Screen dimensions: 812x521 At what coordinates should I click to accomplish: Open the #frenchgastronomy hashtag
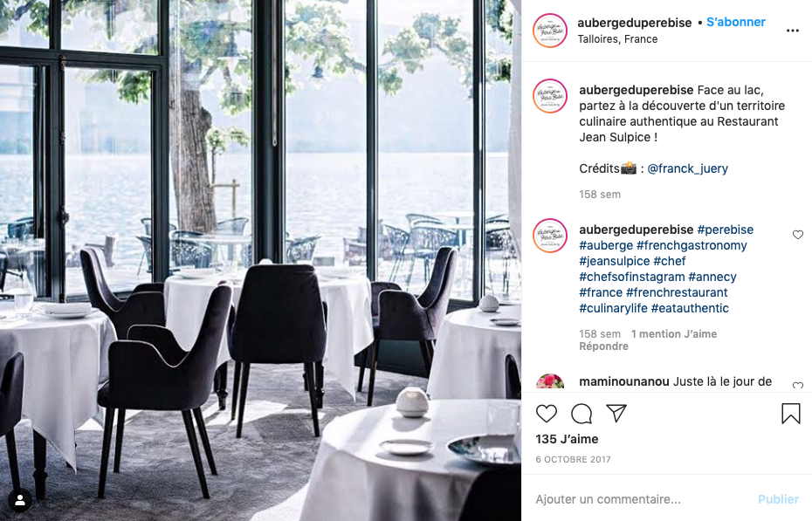tap(692, 245)
